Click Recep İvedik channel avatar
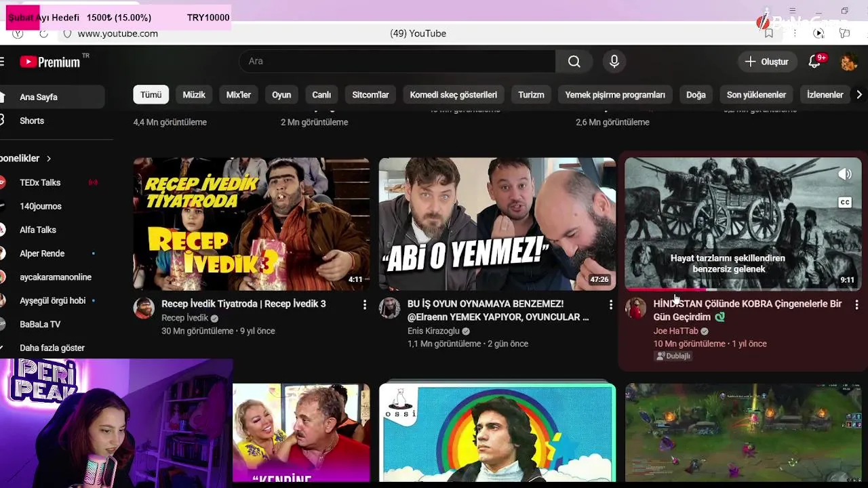The width and height of the screenshot is (868, 488). tap(144, 308)
